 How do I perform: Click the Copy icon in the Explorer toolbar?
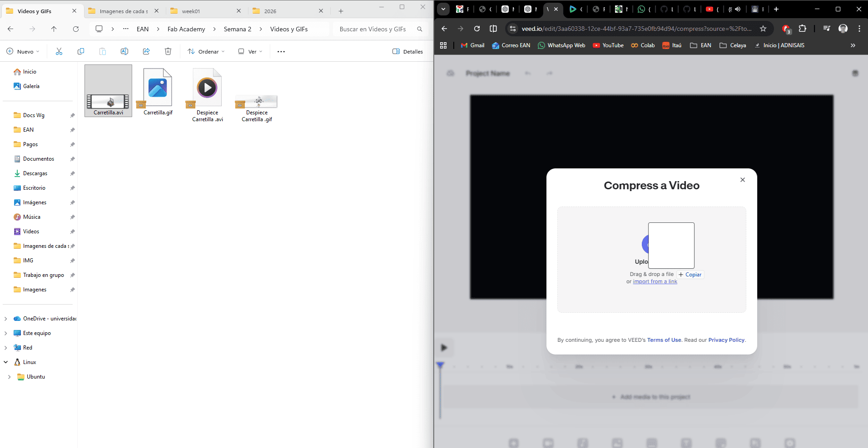(x=81, y=51)
